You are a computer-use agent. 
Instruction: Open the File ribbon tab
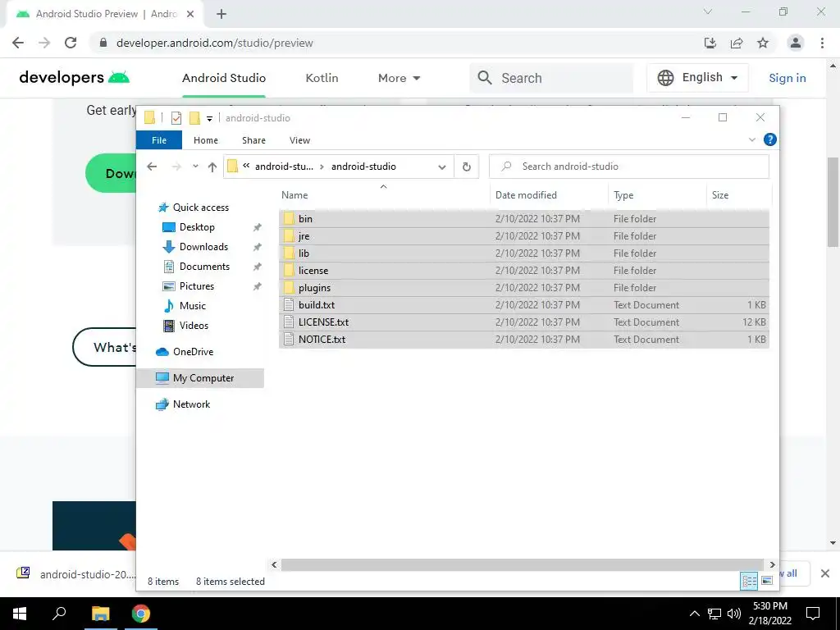tap(159, 139)
